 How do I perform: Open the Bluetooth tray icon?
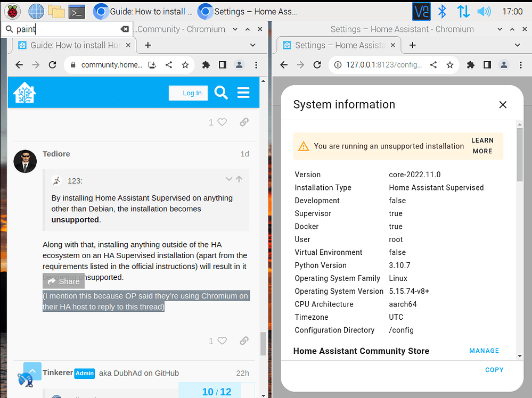(x=443, y=11)
